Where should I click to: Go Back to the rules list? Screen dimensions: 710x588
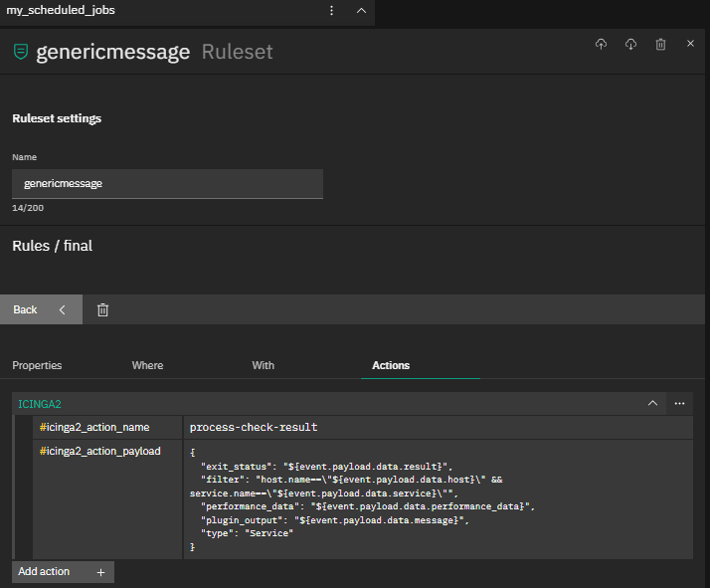[x=41, y=309]
